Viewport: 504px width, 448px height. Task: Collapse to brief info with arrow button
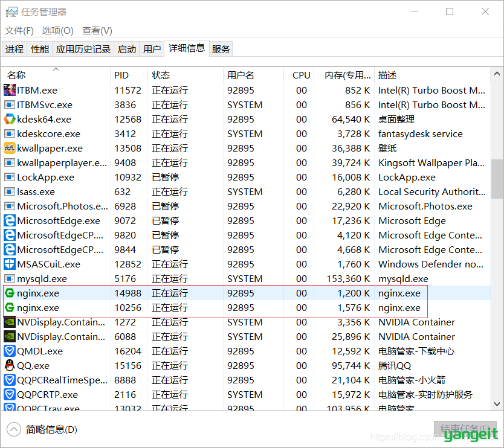pyautogui.click(x=14, y=429)
